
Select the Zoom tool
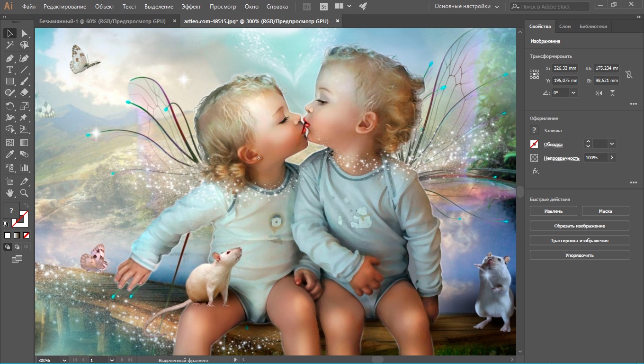click(x=24, y=193)
